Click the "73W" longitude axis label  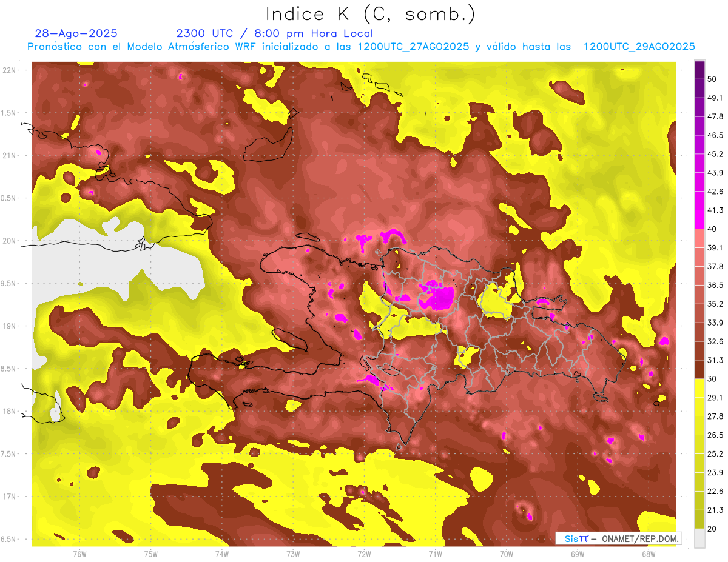[x=293, y=553]
